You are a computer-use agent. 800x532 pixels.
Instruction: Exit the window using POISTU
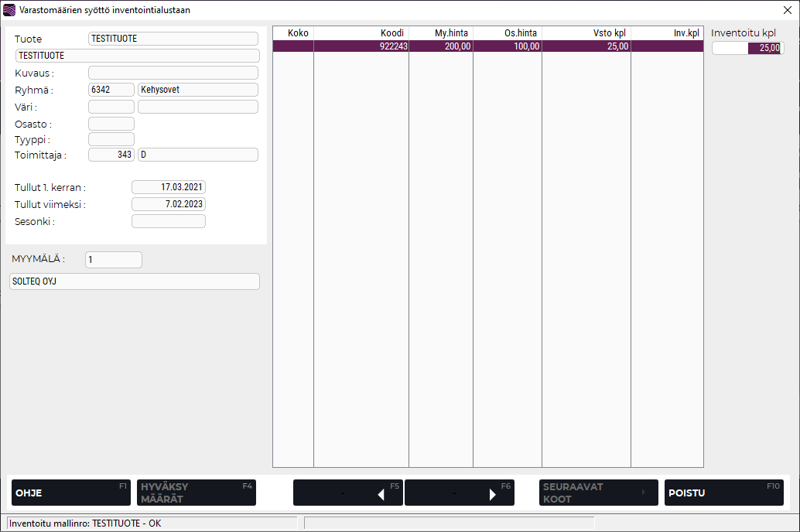pos(723,493)
